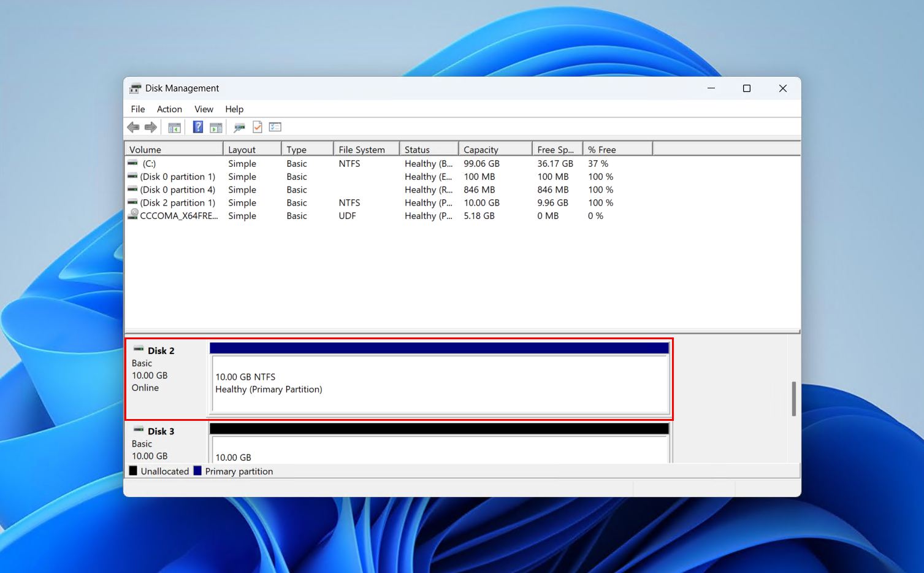Open Help via the blue question mark icon
The image size is (924, 573).
coord(198,127)
